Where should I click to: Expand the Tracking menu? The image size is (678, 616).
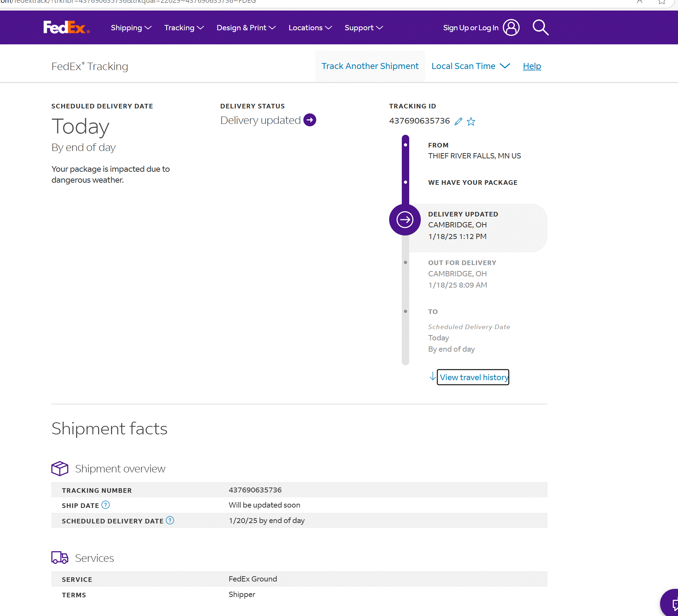pyautogui.click(x=184, y=28)
